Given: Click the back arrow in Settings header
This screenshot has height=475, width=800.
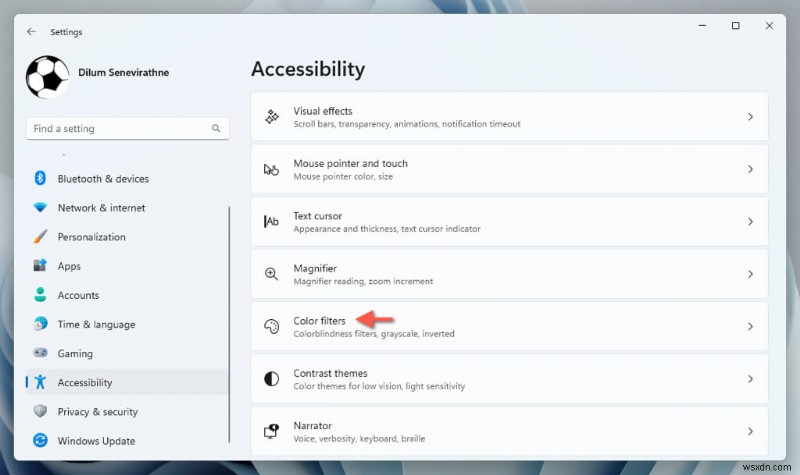Looking at the screenshot, I should point(32,32).
